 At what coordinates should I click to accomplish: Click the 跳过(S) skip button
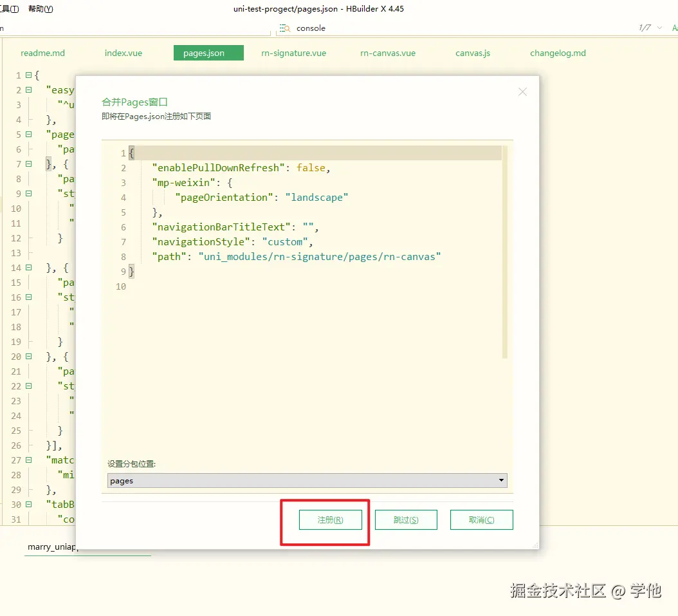406,519
